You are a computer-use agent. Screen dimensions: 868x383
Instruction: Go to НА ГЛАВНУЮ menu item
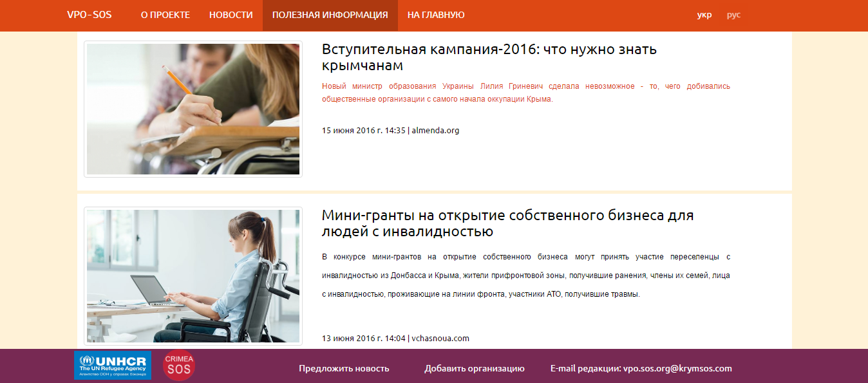tap(436, 15)
